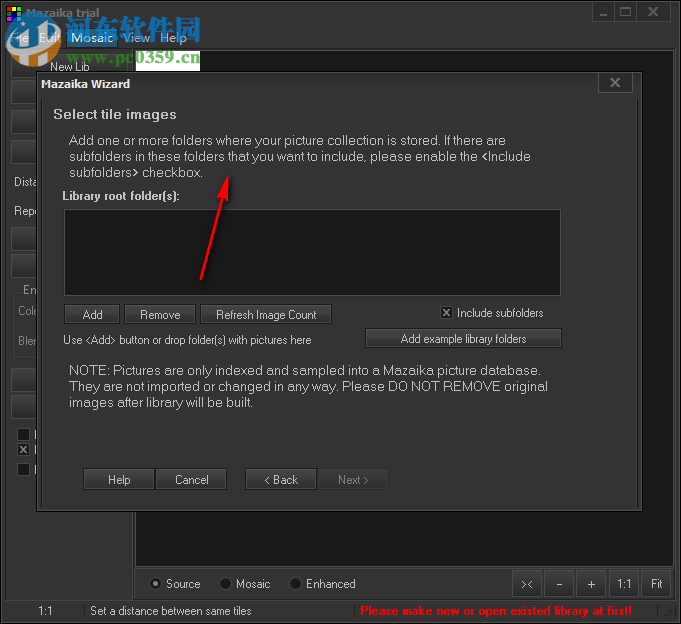681x624 pixels.
Task: Open the Edit menu
Action: [x=50, y=38]
